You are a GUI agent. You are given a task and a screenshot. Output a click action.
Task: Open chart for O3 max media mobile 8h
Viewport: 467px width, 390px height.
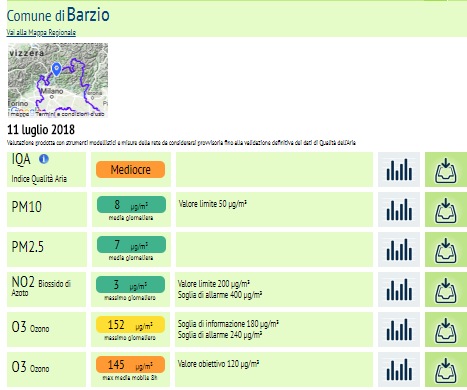[399, 369]
